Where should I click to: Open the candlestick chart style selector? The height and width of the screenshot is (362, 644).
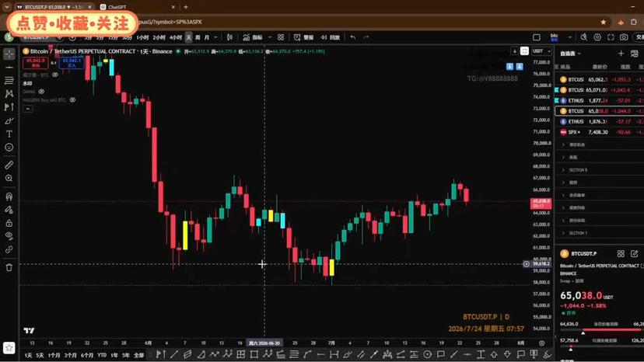(230, 37)
